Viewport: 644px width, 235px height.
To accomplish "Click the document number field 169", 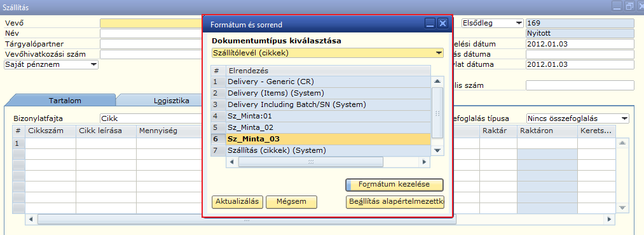I will pyautogui.click(x=580, y=23).
